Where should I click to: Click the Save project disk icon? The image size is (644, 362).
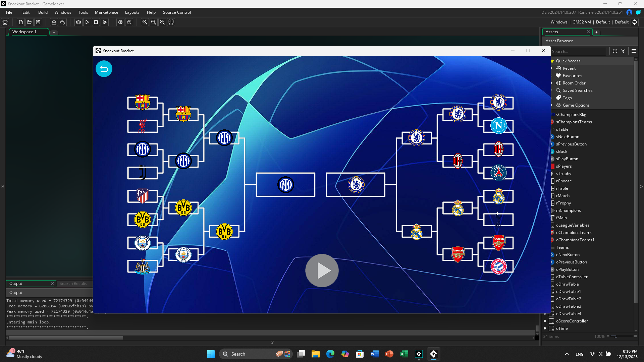coord(38,22)
